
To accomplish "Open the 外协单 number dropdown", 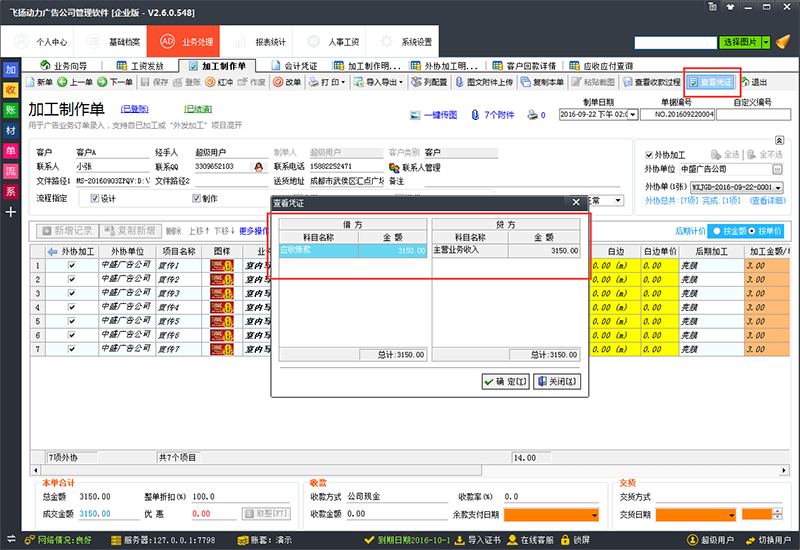I will click(x=777, y=187).
